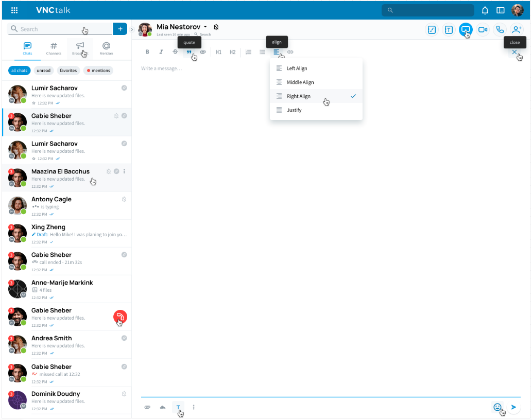Select Justify from align menu

(x=294, y=110)
